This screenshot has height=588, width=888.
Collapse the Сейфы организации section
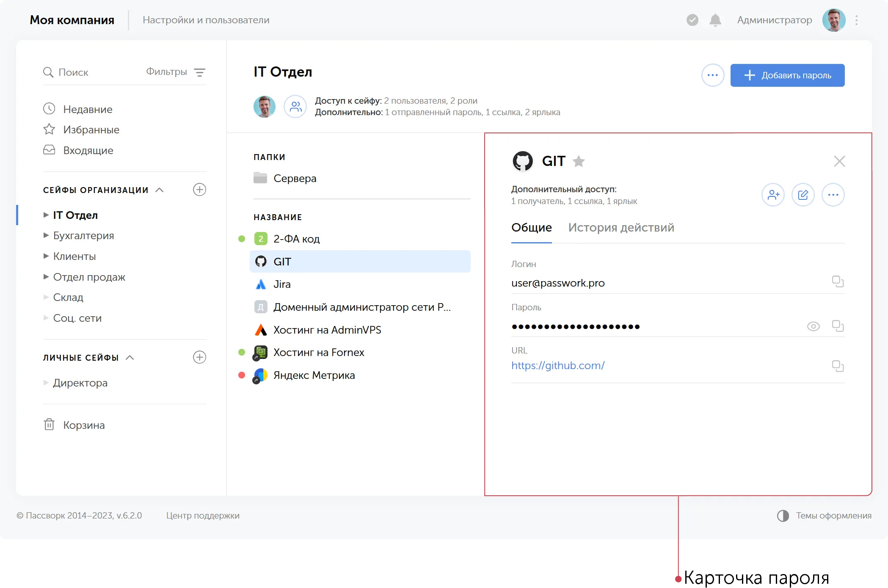[160, 190]
